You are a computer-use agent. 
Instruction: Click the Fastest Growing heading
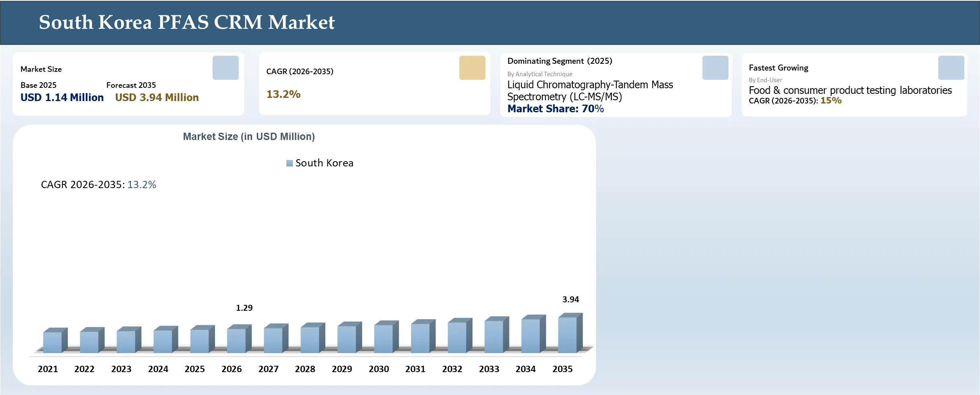click(x=779, y=68)
